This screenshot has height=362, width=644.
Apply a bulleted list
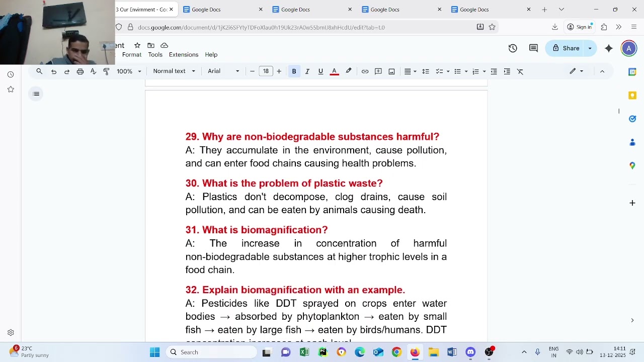pyautogui.click(x=457, y=71)
